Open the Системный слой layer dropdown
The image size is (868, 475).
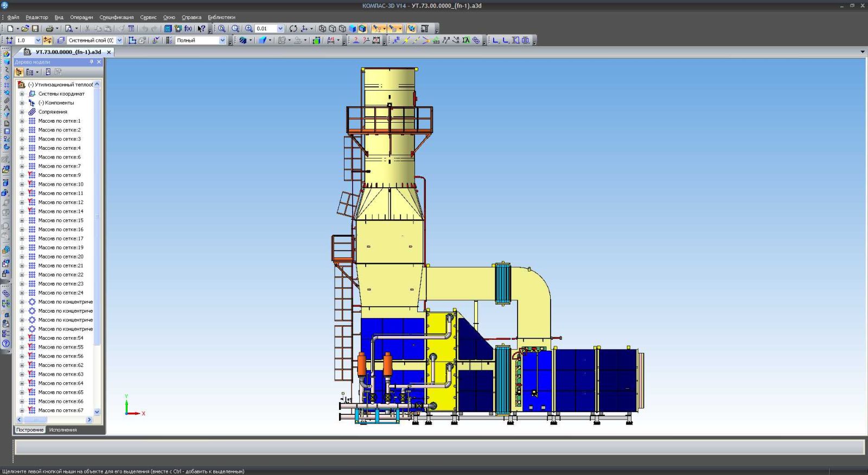click(x=119, y=40)
